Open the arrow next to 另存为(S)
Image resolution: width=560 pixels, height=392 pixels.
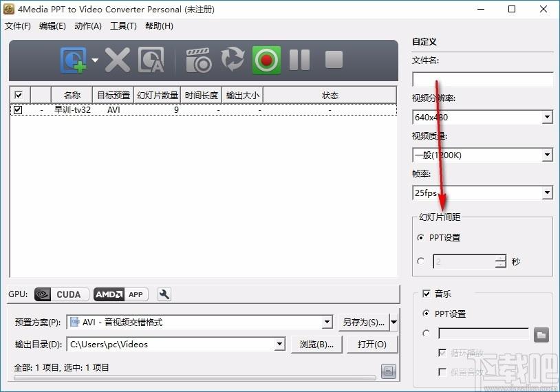(394, 322)
